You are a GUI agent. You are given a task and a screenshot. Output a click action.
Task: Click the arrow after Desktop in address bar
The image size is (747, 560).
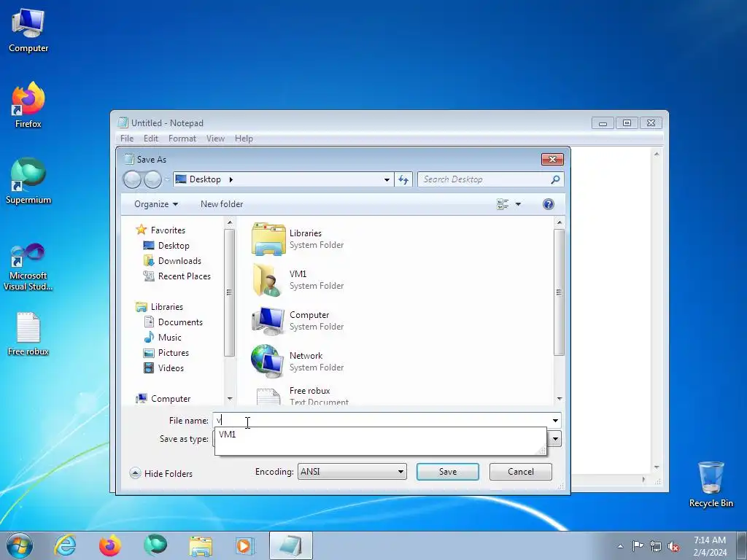tap(231, 179)
